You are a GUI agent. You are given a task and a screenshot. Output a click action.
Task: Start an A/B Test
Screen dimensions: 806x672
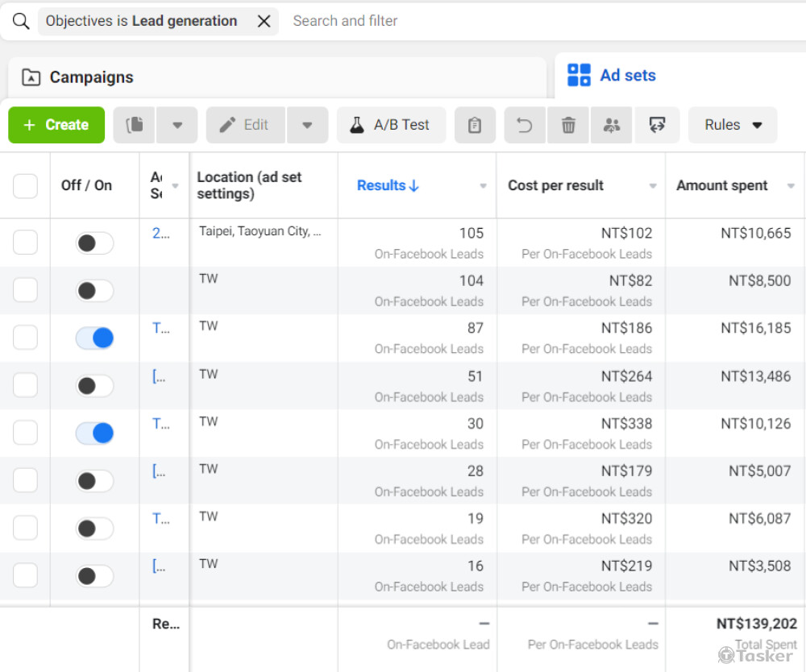click(391, 125)
